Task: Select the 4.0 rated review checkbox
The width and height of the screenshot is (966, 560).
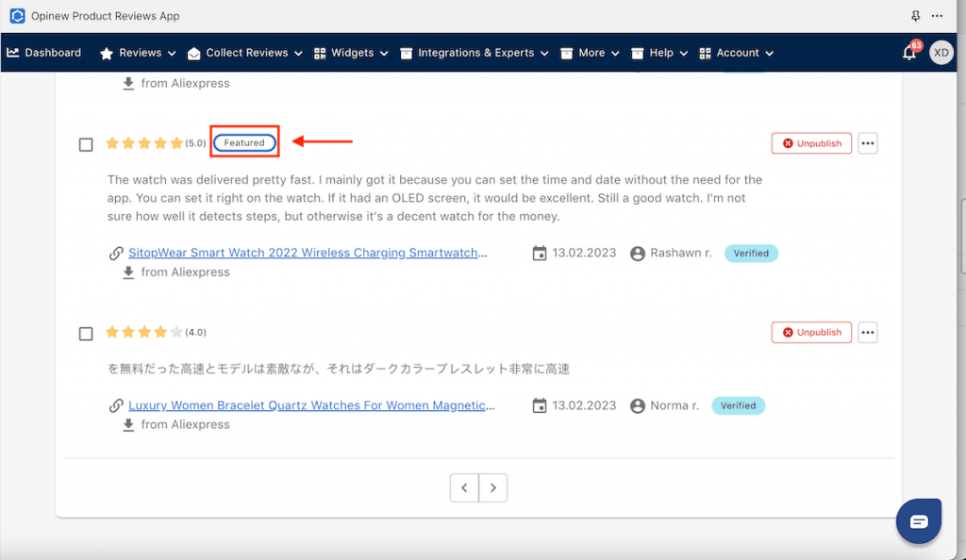Action: (86, 333)
